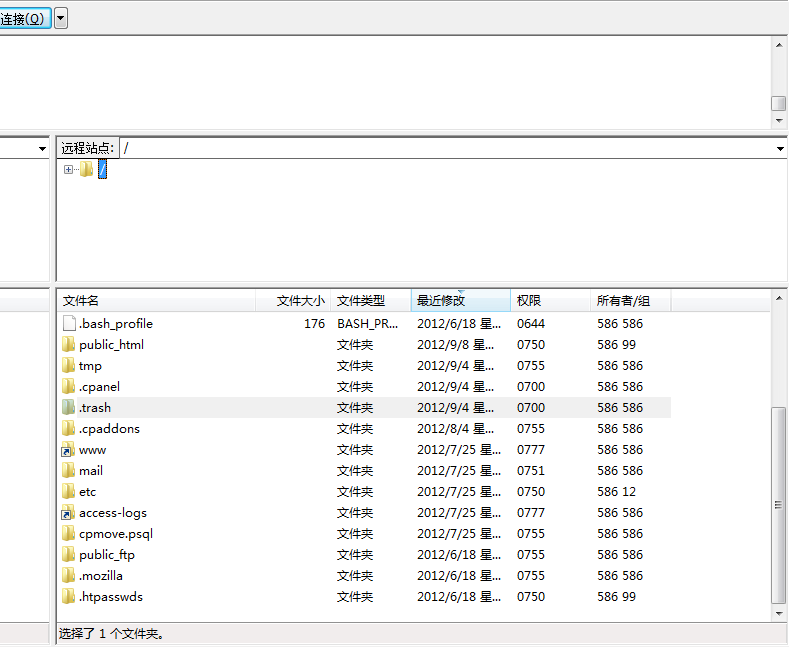Select the public_html folder name
Image resolution: width=789 pixels, height=647 pixels.
pyautogui.click(x=111, y=345)
